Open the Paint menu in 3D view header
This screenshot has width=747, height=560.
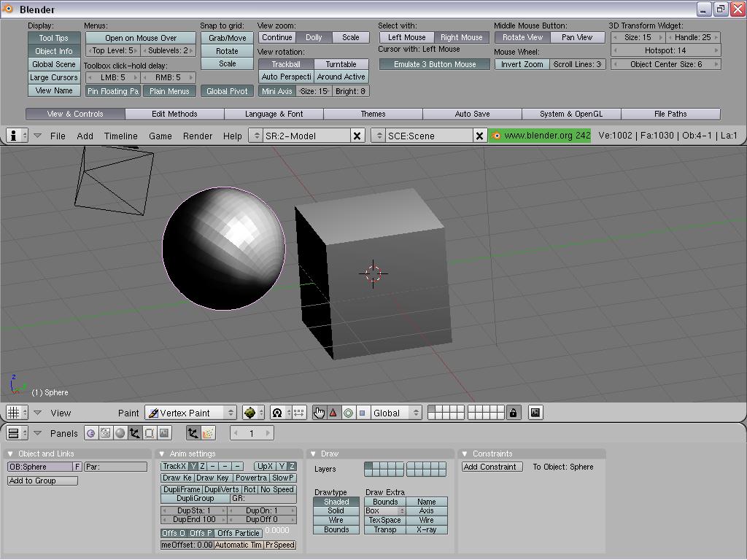pyautogui.click(x=128, y=413)
